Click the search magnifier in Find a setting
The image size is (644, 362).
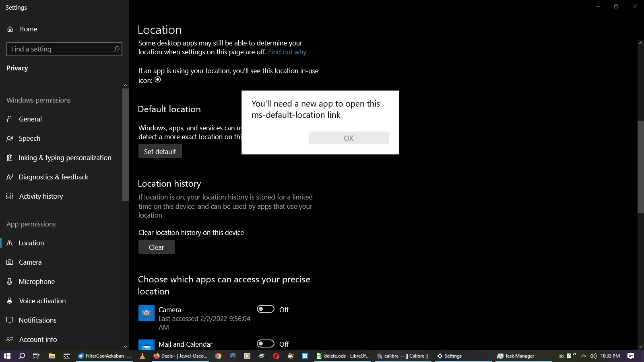pyautogui.click(x=116, y=49)
